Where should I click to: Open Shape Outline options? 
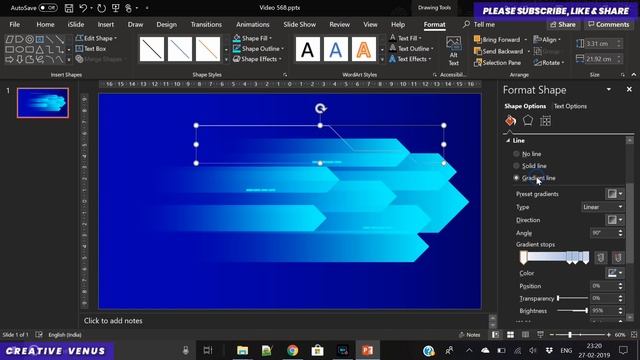(258, 49)
